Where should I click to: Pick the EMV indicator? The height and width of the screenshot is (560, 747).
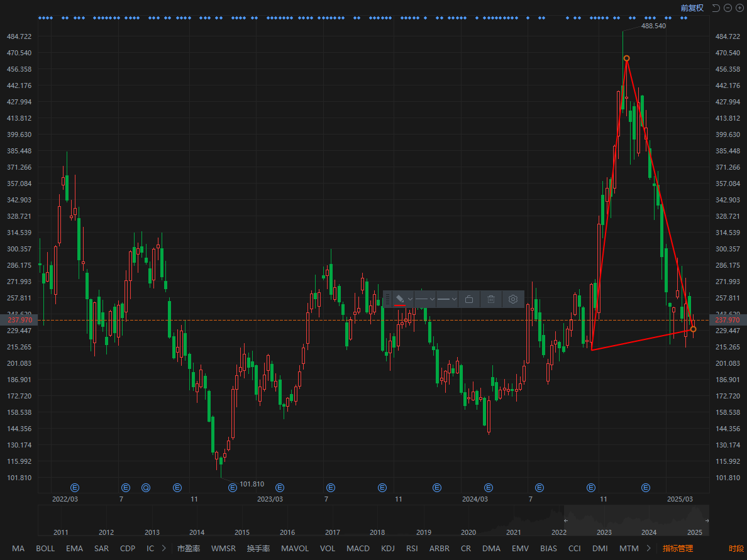pyautogui.click(x=520, y=549)
